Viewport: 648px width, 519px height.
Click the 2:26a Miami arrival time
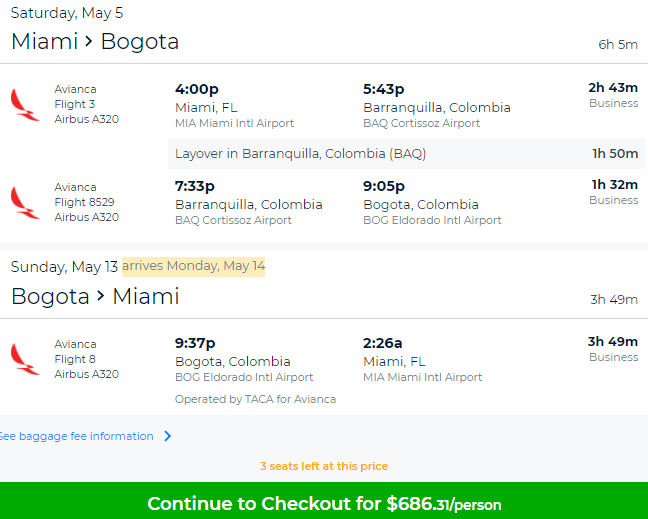click(382, 343)
